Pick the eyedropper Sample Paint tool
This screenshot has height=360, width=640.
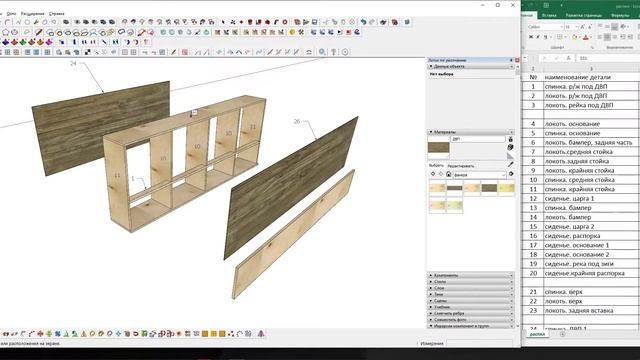pyautogui.click(x=510, y=164)
